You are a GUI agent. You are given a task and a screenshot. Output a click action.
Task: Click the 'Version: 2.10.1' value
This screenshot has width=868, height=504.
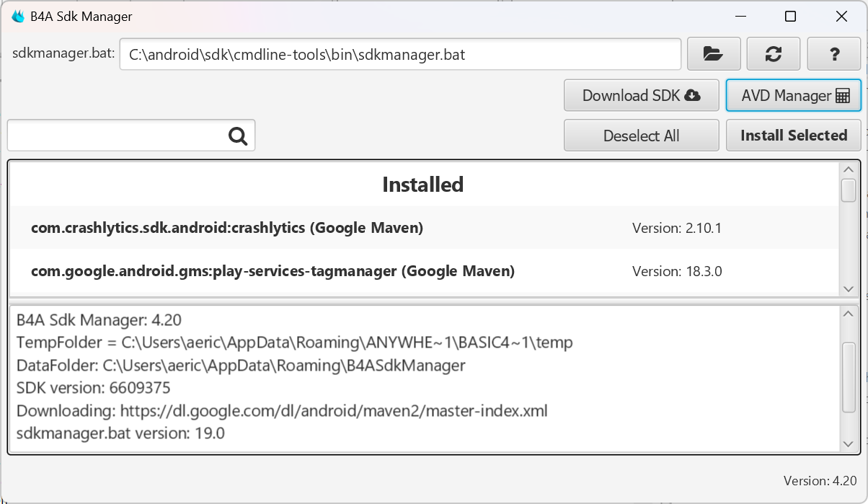coord(677,229)
